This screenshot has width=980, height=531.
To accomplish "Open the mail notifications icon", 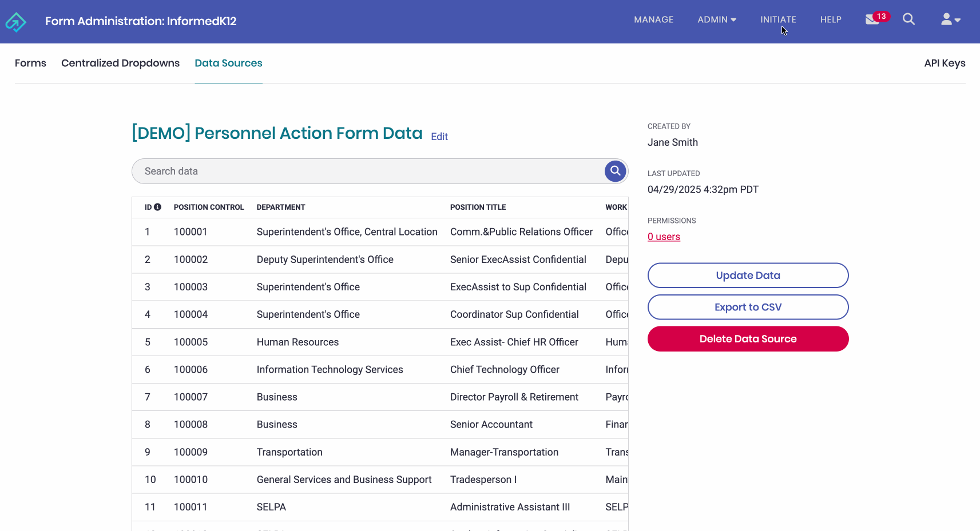I will (872, 19).
